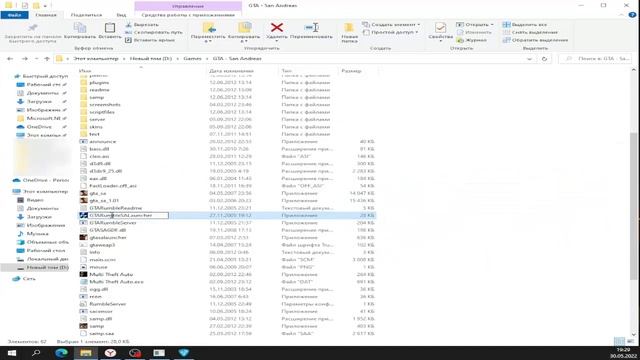The height and width of the screenshot is (360, 640).
Task: Open New item (Создать элемент) dropdown
Action: (391, 24)
